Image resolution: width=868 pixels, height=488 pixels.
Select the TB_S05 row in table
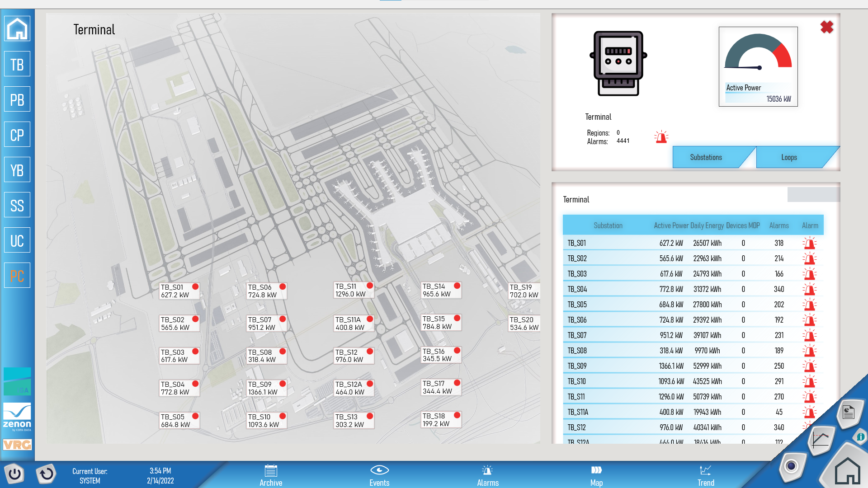(x=693, y=305)
